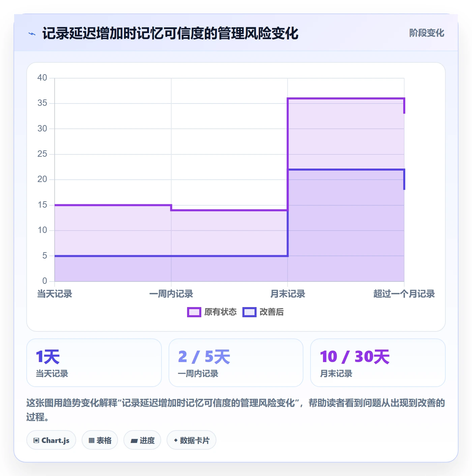
Task: Click the y-axis value 15
Action: click(42, 205)
